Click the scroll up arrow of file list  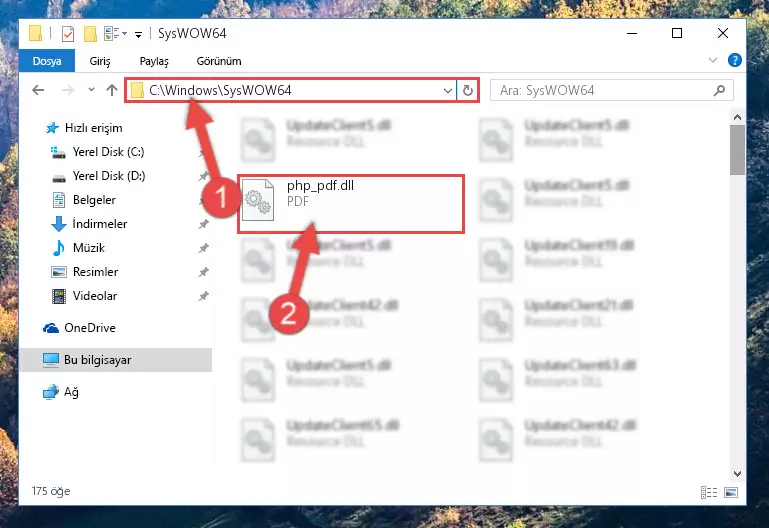[737, 117]
